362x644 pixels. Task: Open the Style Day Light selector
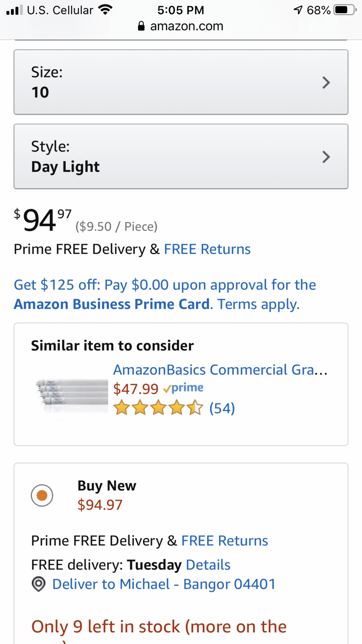pos(181,156)
